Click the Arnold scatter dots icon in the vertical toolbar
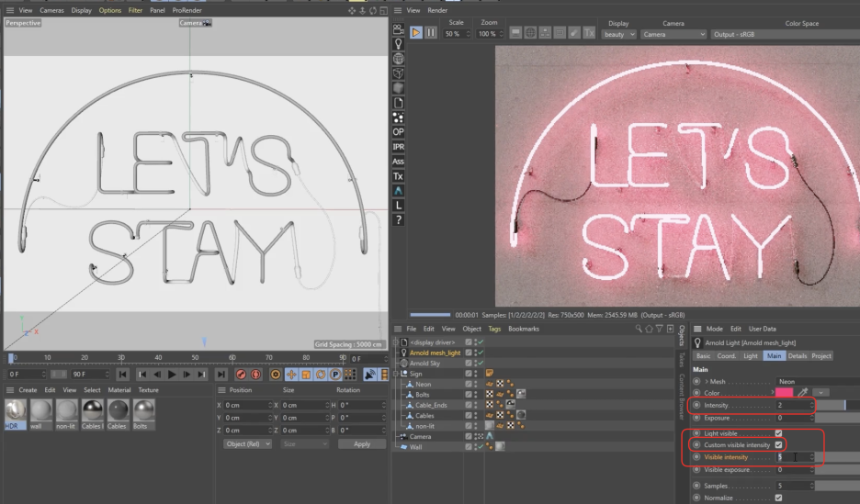This screenshot has width=860, height=504. (x=398, y=118)
